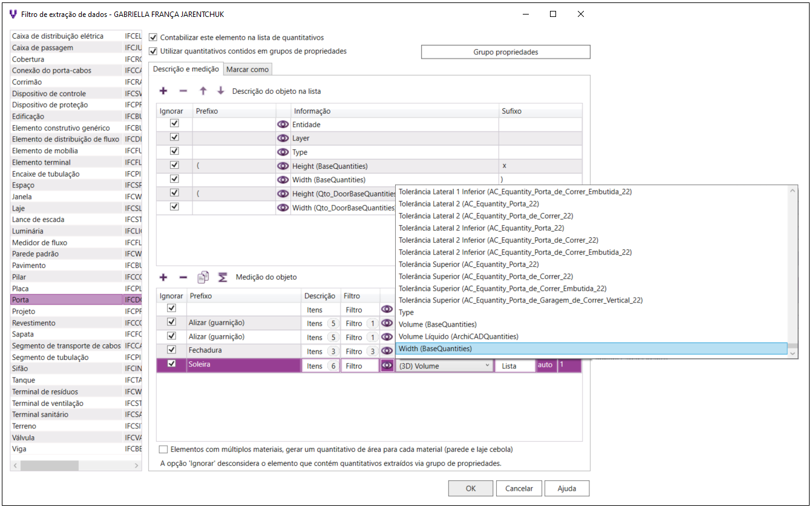
Task: Move row up with the up arrow icon
Action: click(203, 91)
